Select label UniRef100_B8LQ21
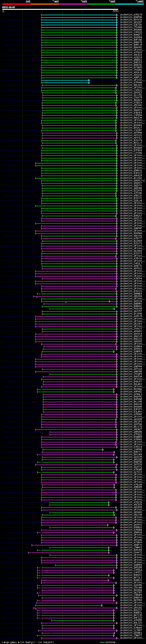This screenshot has height=644, width=146. [131, 85]
